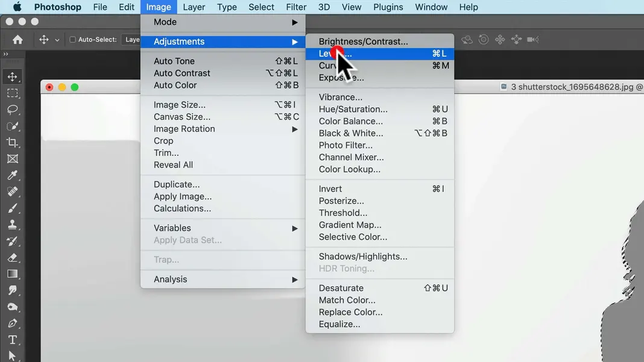The image size is (644, 362).
Task: Open the Filter menu
Action: [296, 7]
